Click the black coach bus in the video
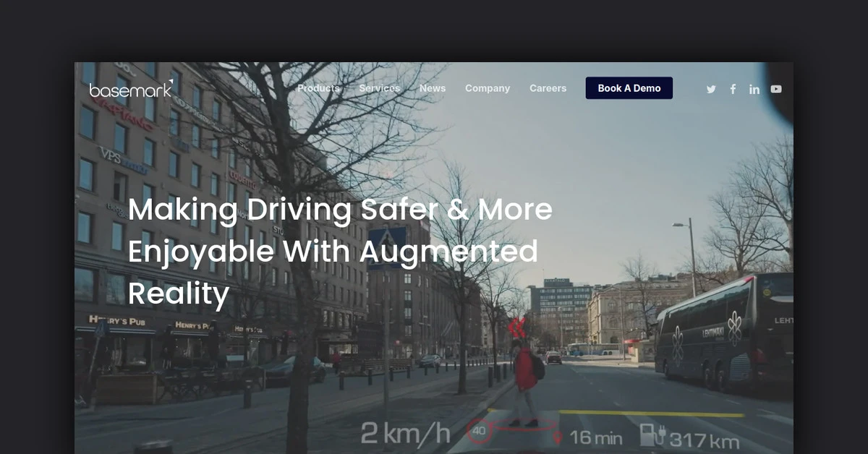The image size is (868, 454). 723,333
